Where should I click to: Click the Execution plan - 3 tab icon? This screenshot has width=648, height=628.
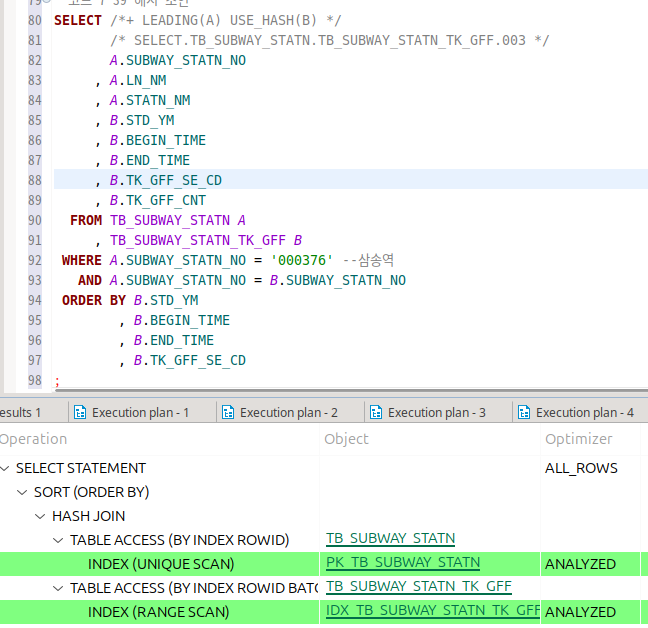(375, 412)
